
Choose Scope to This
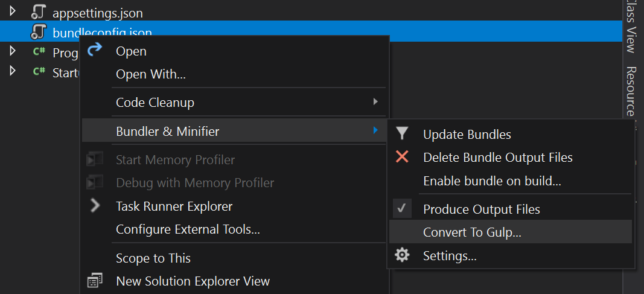click(x=234, y=258)
